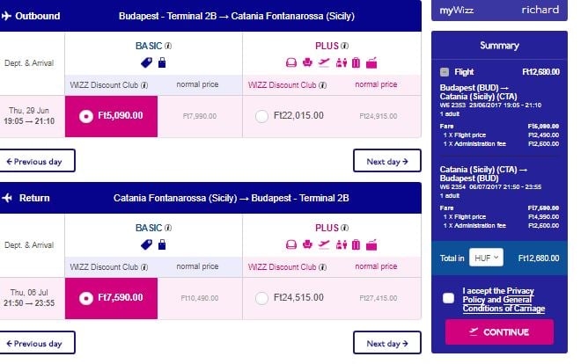The image size is (588, 364).
Task: Click the small bag icon under return BASIC
Action: [x=162, y=245]
